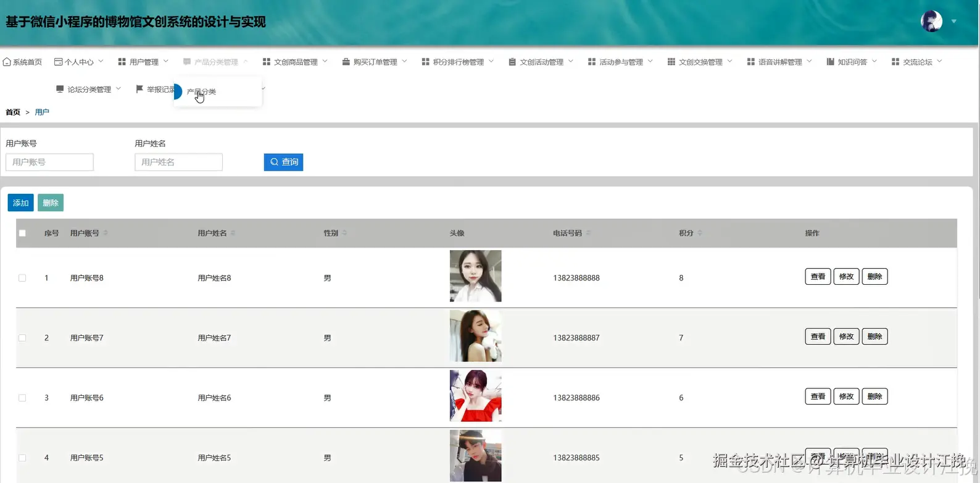
Task: Click the briefcase icon beside 购买订单管理
Action: pos(346,62)
